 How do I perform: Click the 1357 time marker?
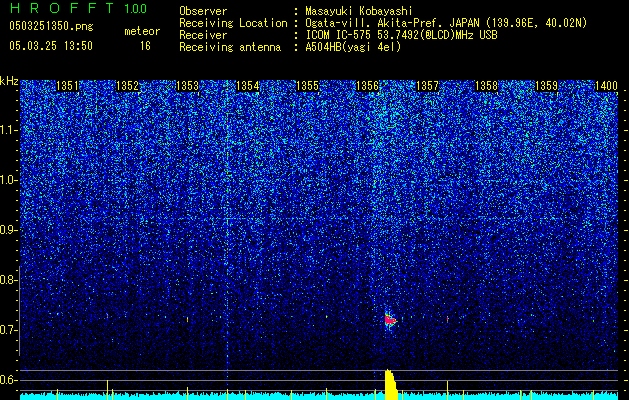click(x=428, y=86)
